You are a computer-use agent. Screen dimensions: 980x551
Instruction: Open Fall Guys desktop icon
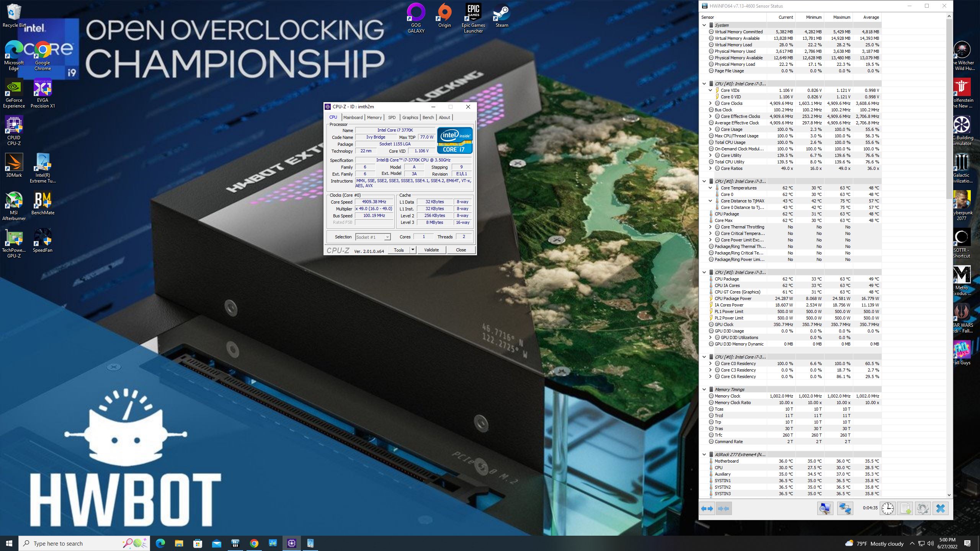click(x=961, y=353)
